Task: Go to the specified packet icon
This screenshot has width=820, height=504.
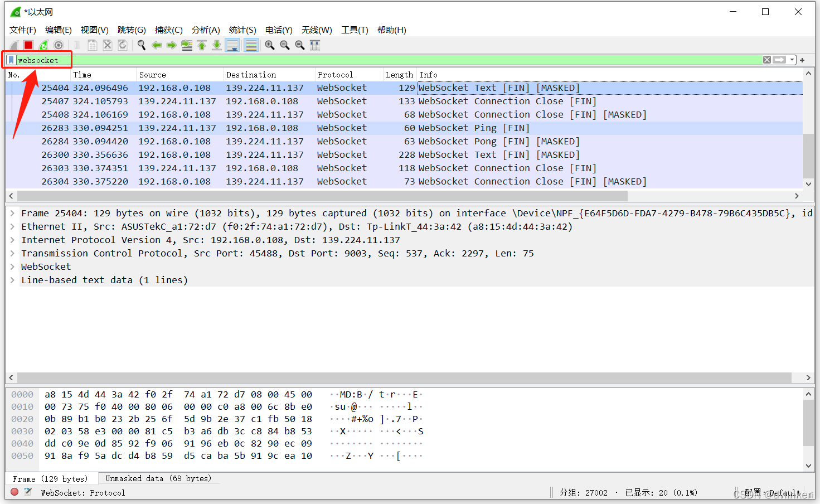Action: tap(187, 45)
